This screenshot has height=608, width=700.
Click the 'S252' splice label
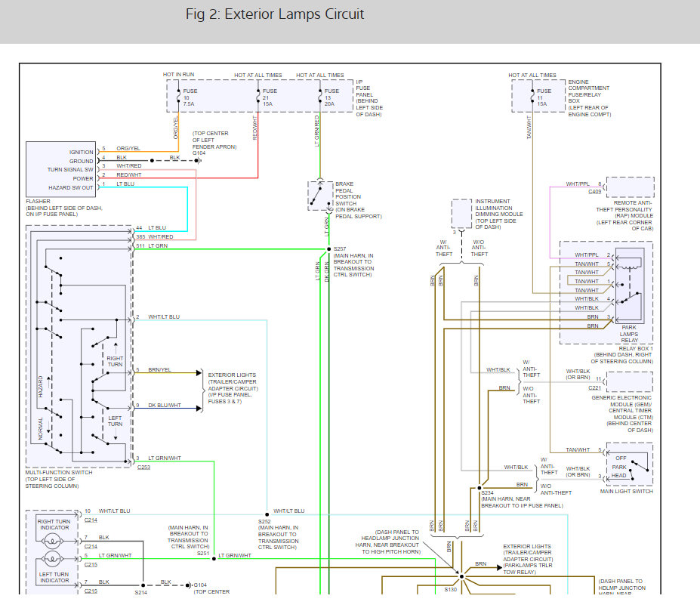(264, 521)
